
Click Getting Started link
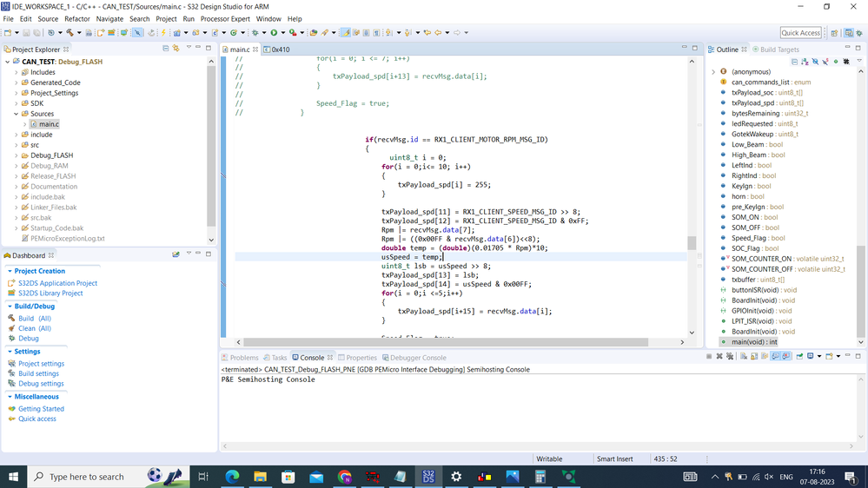[x=41, y=409]
